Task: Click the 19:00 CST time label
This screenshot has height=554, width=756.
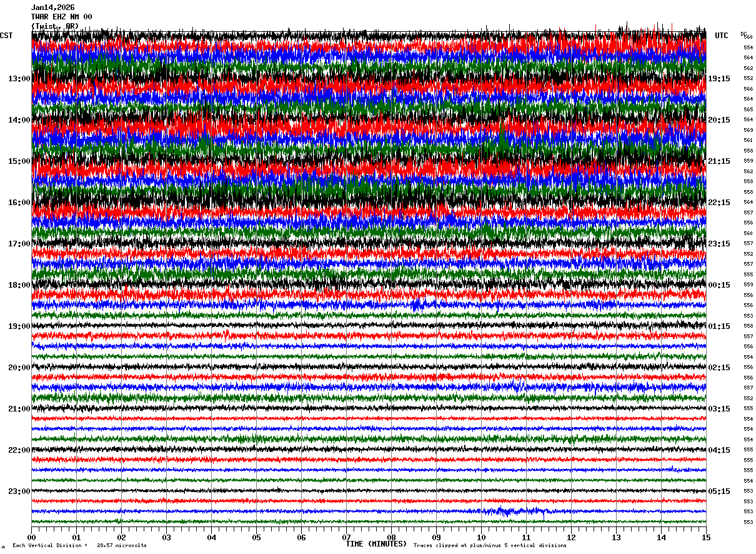Action: 19,326
